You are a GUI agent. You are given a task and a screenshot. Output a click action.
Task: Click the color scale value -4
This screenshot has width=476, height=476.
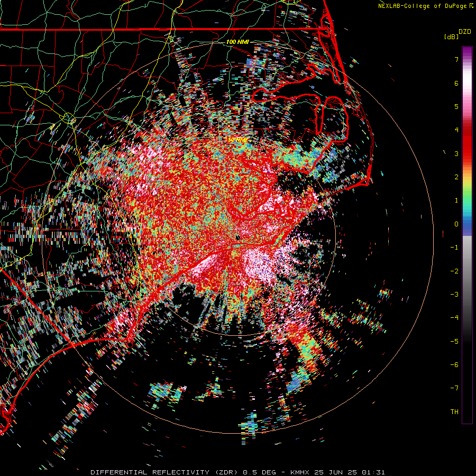point(454,318)
